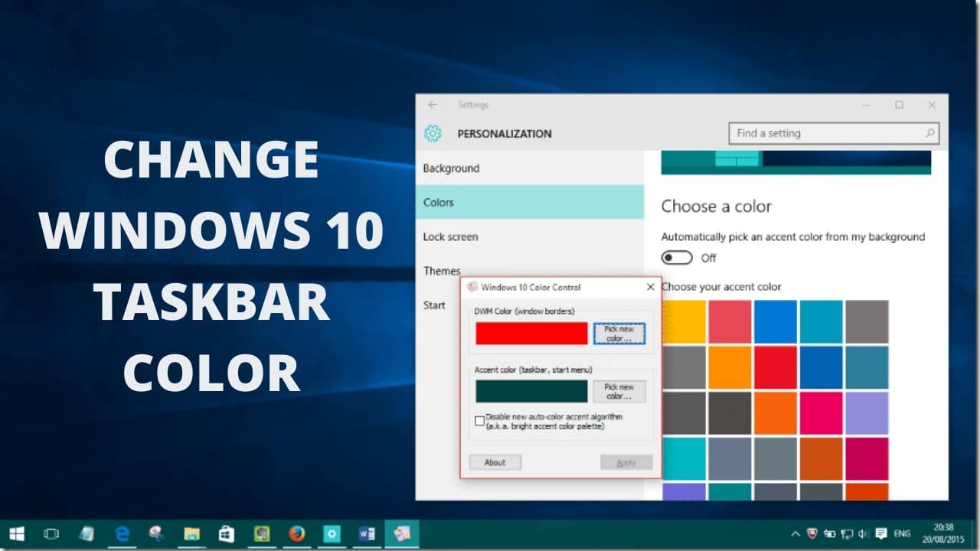Open the Action Center notifications icon
The height and width of the screenshot is (551, 980).
881,533
